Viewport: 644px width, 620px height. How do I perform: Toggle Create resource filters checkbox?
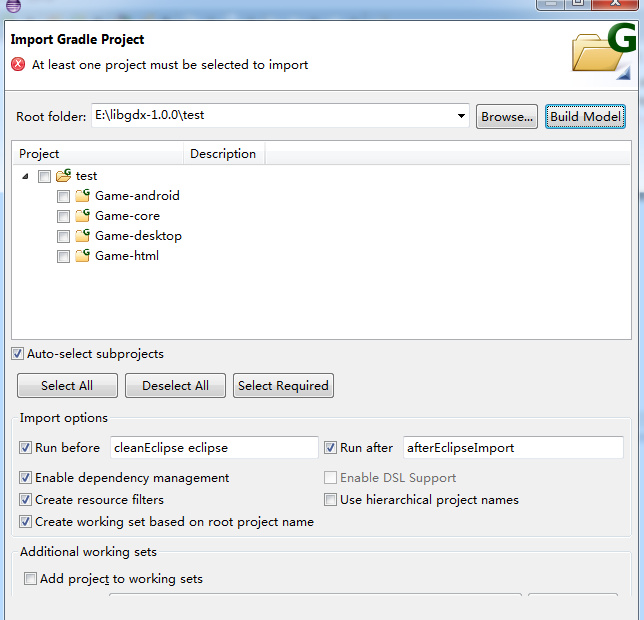tap(25, 500)
